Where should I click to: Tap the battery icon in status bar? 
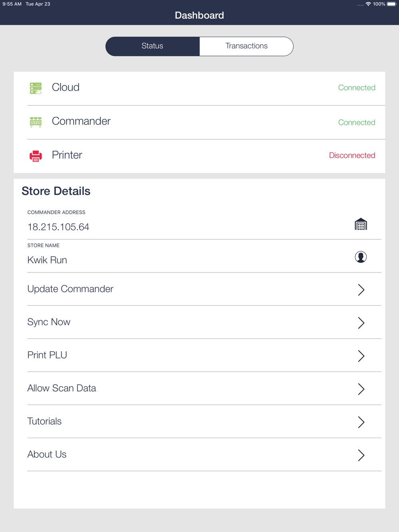click(x=392, y=4)
